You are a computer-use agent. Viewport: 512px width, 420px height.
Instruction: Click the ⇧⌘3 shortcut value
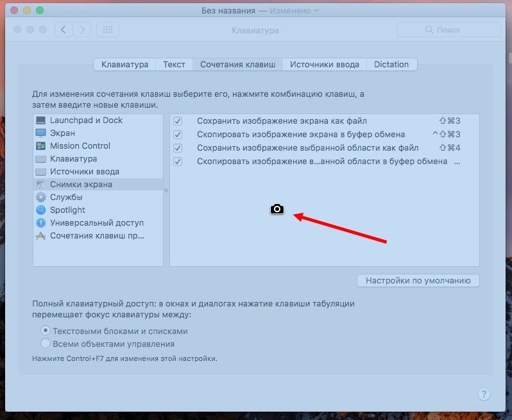click(x=450, y=121)
